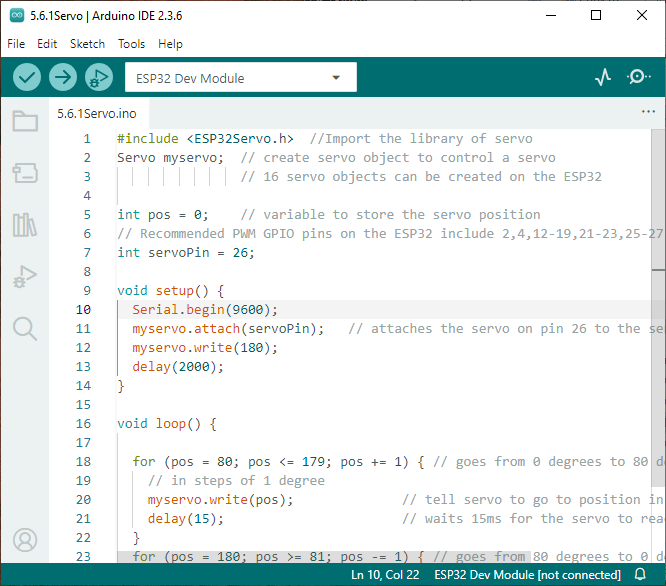The width and height of the screenshot is (666, 586).
Task: Open the Debug sidebar panel
Action: tap(25, 277)
